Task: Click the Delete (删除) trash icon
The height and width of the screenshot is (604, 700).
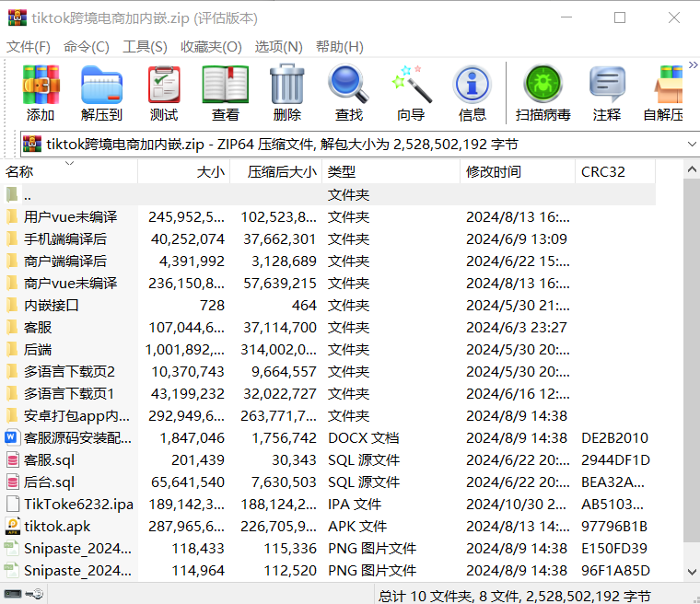Action: pos(286,93)
